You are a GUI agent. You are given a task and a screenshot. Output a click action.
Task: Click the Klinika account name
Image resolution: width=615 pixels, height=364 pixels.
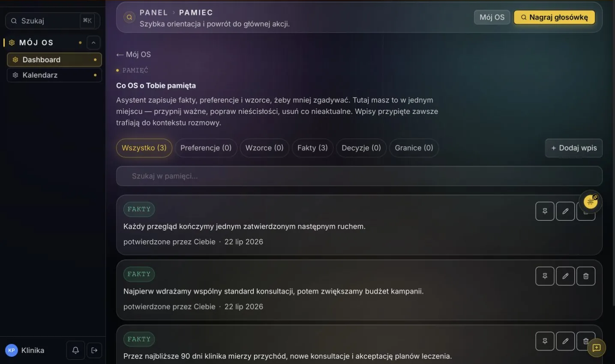[x=33, y=350]
